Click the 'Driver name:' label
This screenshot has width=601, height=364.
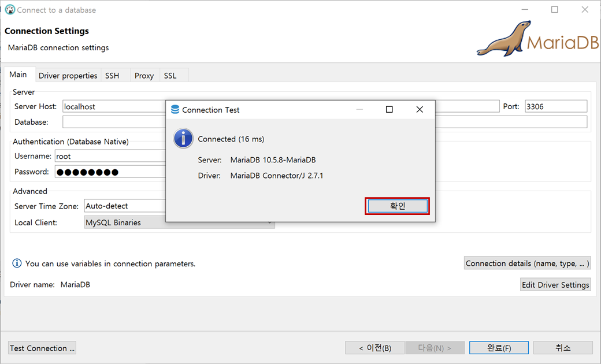click(x=32, y=285)
